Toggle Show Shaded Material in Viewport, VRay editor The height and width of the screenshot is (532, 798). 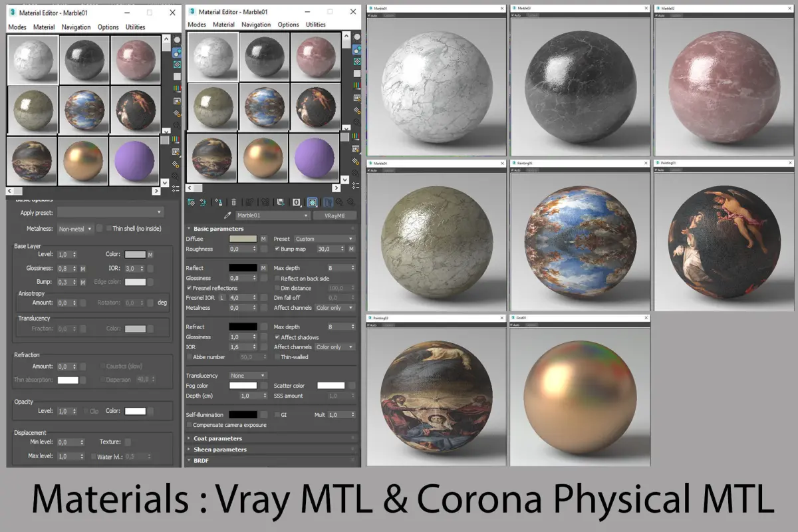tap(312, 202)
